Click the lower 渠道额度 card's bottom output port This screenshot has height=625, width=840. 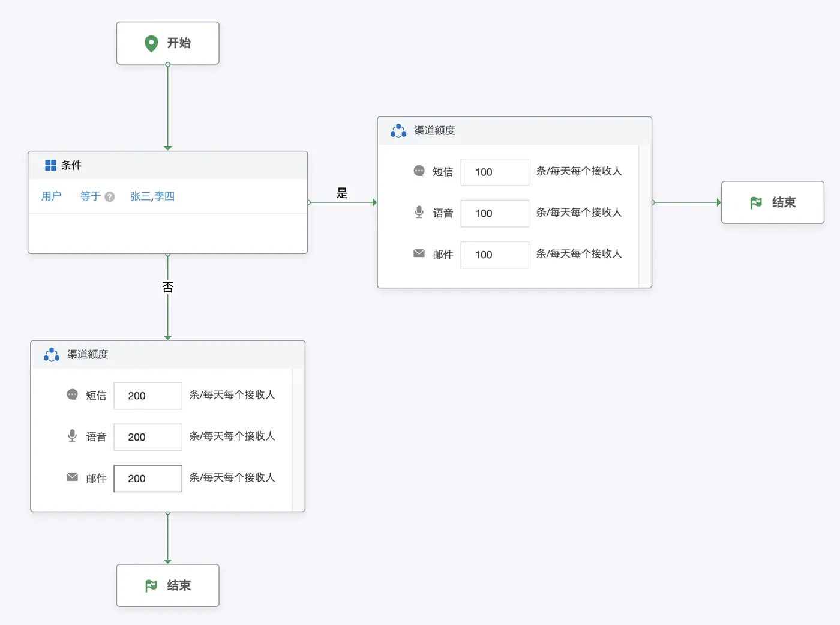click(168, 513)
